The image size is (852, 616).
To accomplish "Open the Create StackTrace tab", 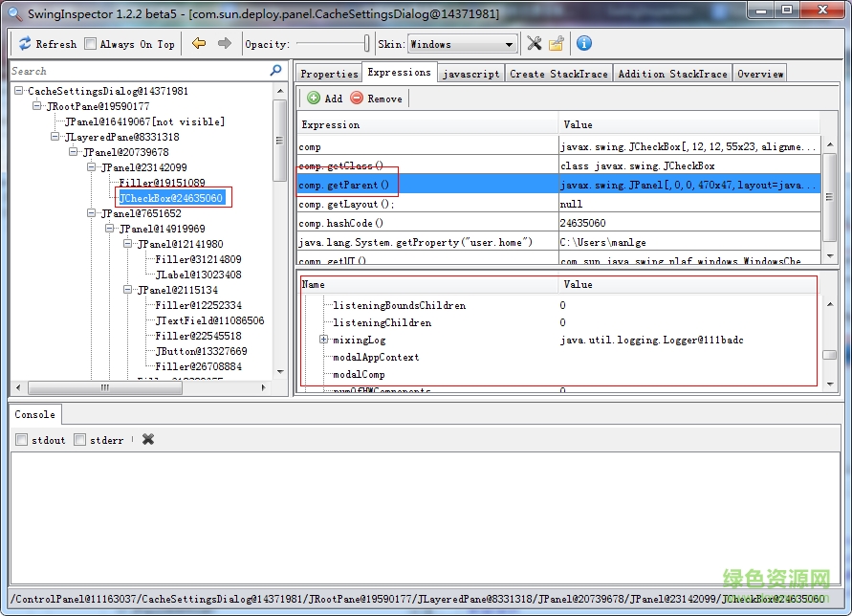I will 558,72.
